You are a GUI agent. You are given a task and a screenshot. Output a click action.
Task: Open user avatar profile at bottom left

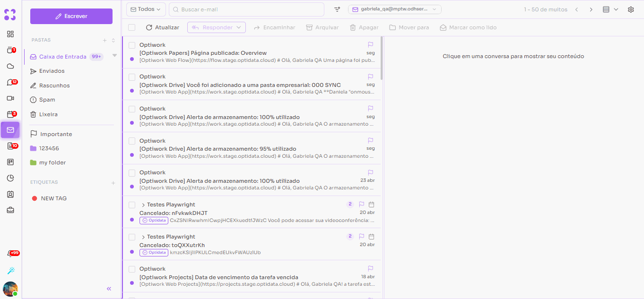pos(10,289)
